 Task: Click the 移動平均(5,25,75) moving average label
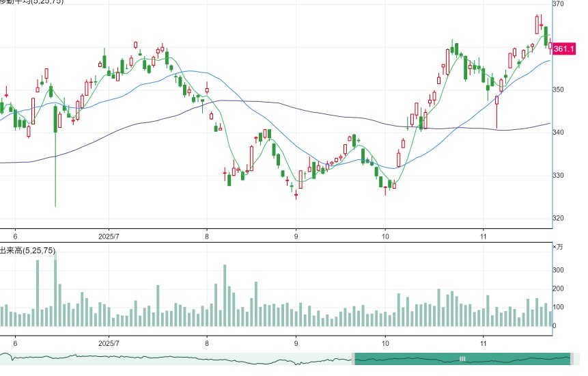coord(31,2)
